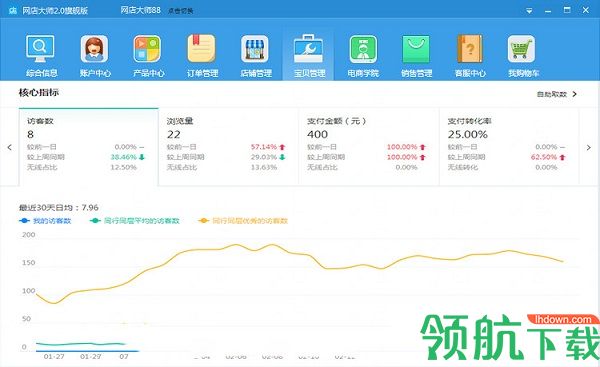The width and height of the screenshot is (600, 367).
Task: Click the 200 label on chart axis
Action: click(x=29, y=235)
